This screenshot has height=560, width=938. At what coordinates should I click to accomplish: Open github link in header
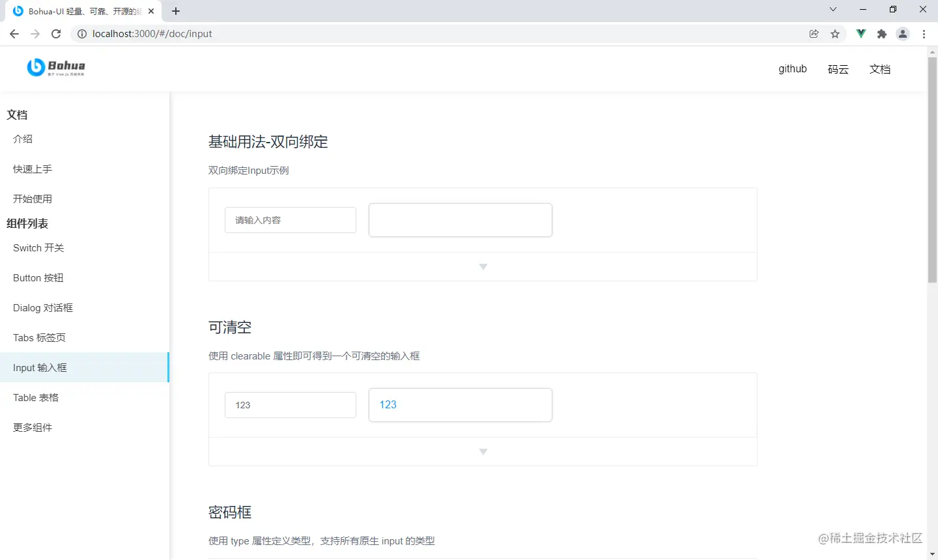(793, 69)
